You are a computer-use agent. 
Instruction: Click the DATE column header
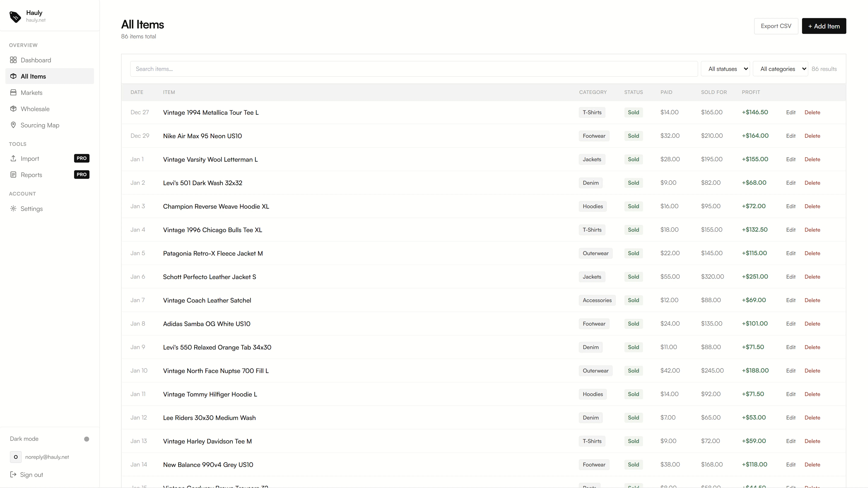tap(137, 92)
